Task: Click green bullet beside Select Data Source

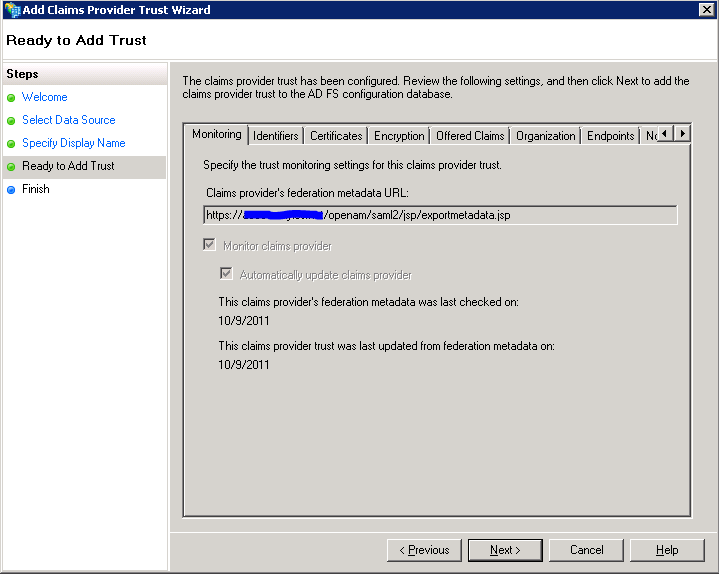Action: [x=11, y=121]
